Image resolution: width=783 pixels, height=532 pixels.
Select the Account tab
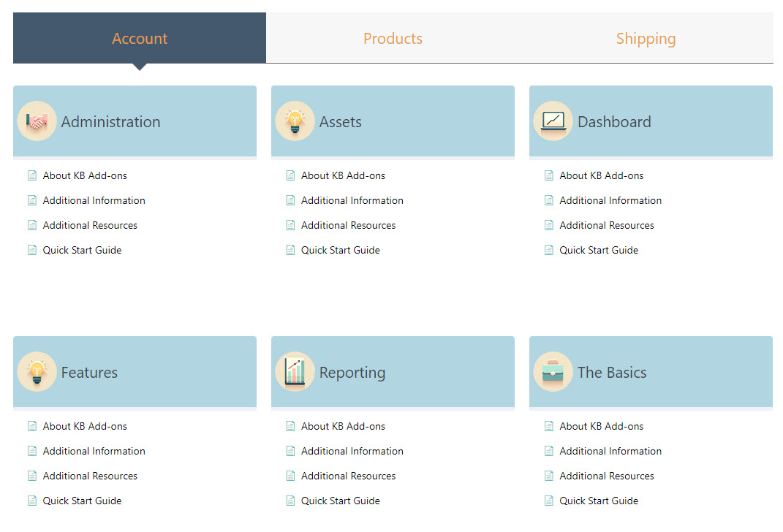tap(140, 39)
